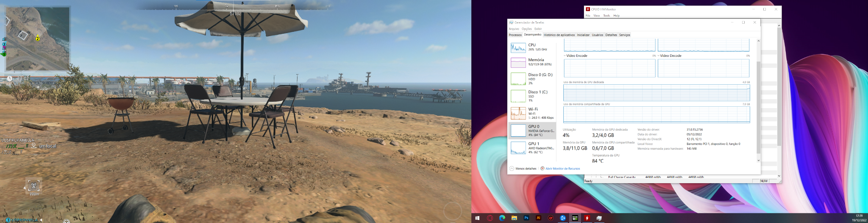
Task: Click the 0,6/7,0 GB shared memory value
Action: tap(603, 148)
